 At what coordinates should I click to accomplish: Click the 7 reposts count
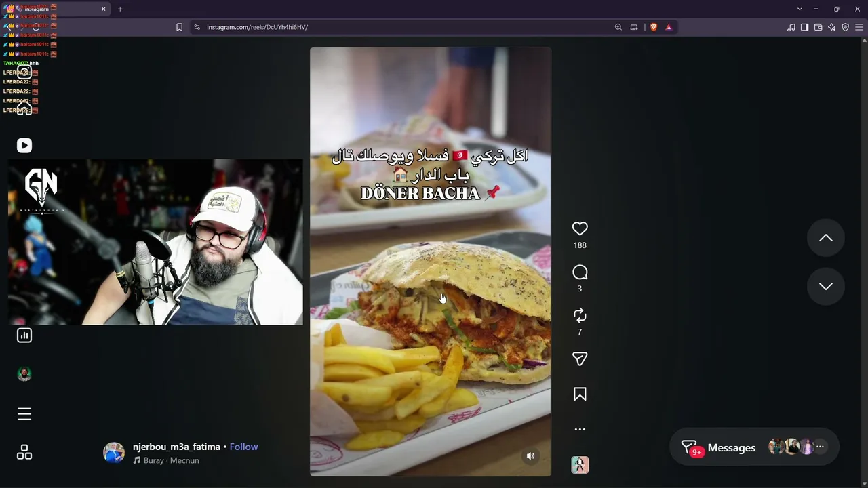[x=580, y=332]
